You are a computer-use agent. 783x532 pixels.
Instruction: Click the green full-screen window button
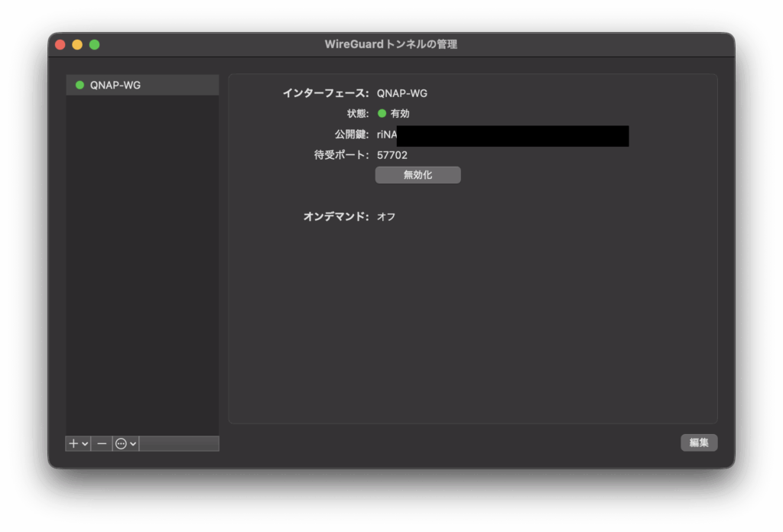click(94, 44)
